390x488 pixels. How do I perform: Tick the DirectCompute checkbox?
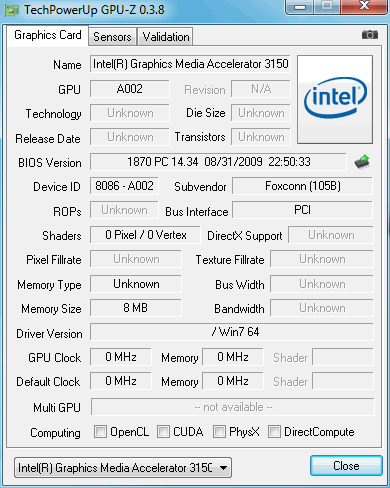click(x=274, y=431)
